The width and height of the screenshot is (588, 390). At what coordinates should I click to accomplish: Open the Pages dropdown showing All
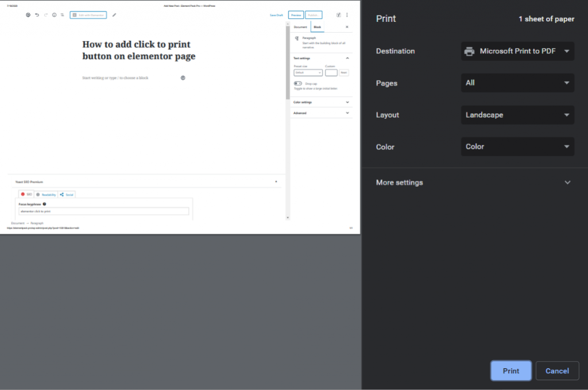(517, 83)
